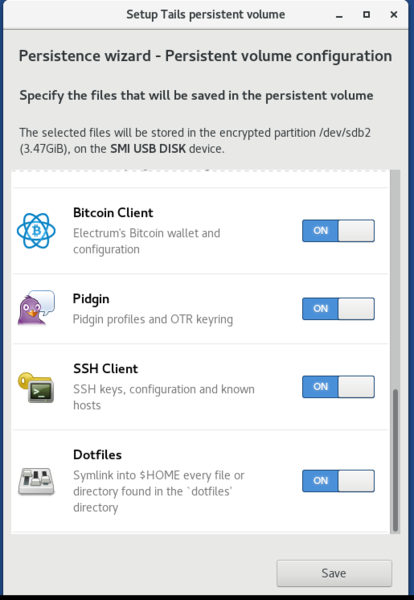The image size is (414, 600).
Task: Click the window title bar text
Action: coord(205,15)
